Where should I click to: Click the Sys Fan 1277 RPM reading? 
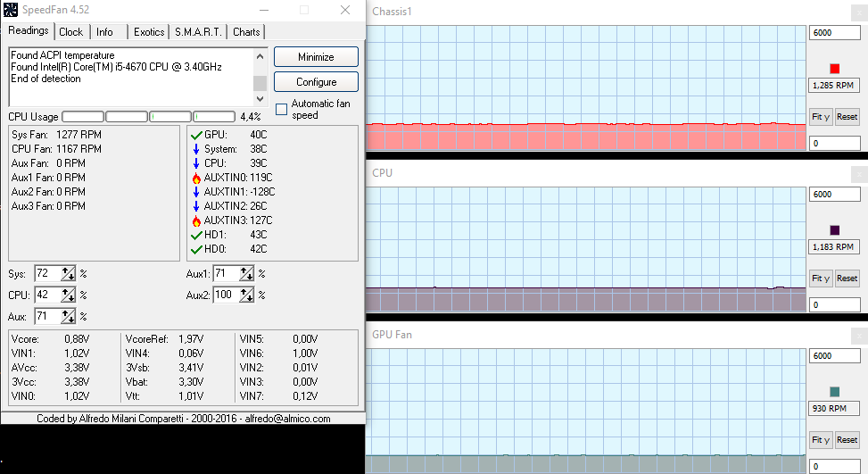pos(56,135)
